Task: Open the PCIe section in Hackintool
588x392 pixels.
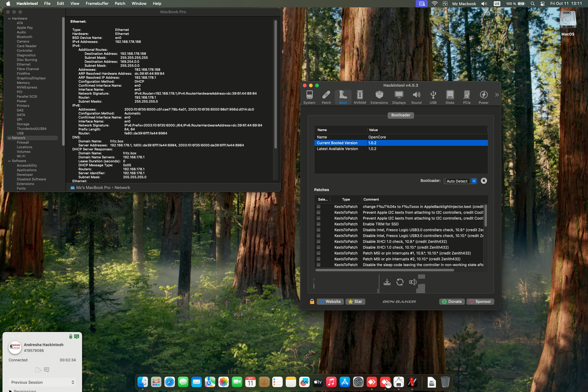Action: (467, 97)
